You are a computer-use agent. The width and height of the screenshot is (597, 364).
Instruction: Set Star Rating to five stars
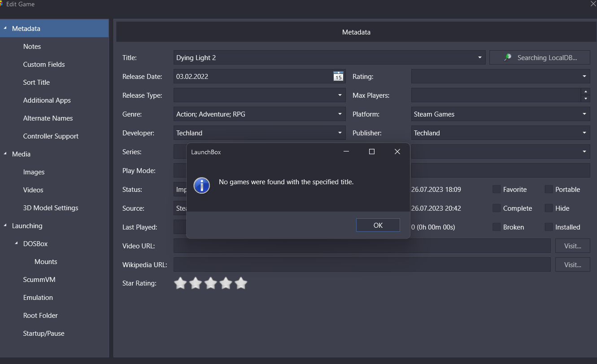pos(241,283)
